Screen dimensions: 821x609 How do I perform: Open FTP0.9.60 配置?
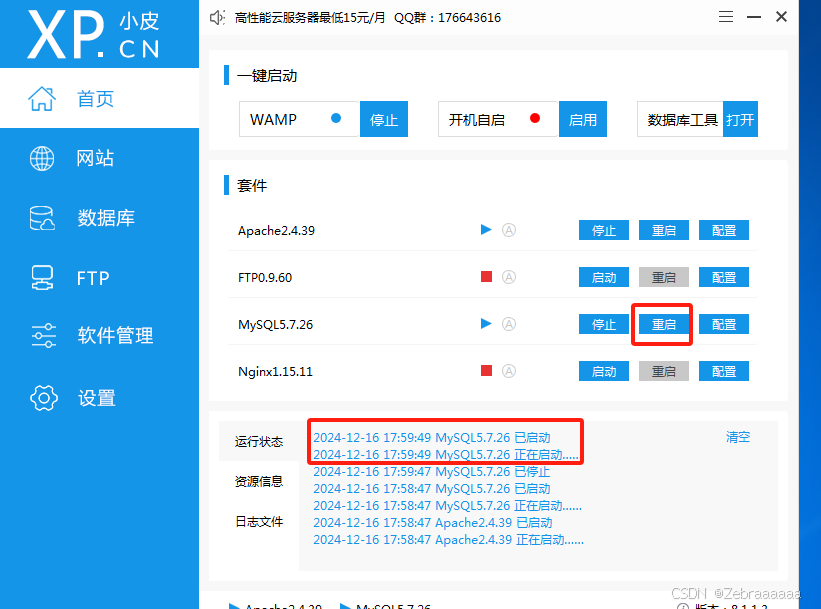724,277
